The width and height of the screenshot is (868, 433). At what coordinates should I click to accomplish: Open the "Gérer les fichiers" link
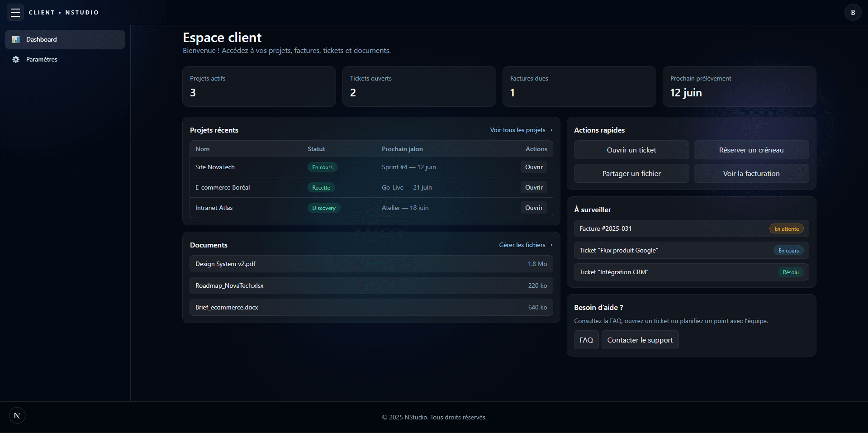(525, 245)
